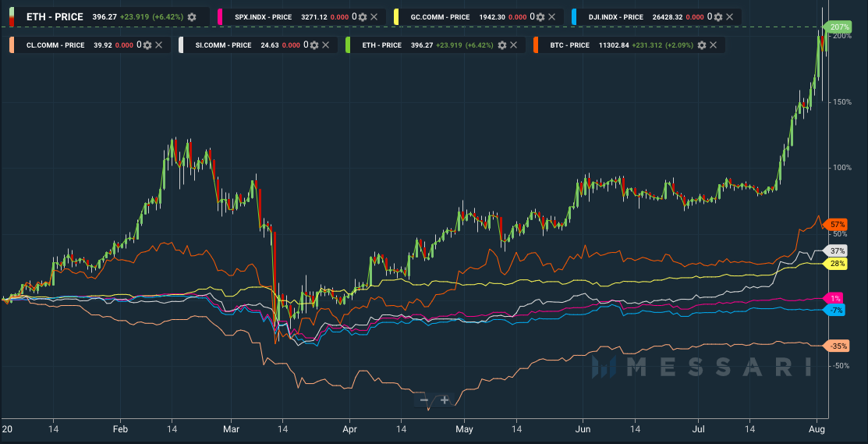
Task: Click gear icon next to GC.COMM price
Action: (x=539, y=16)
